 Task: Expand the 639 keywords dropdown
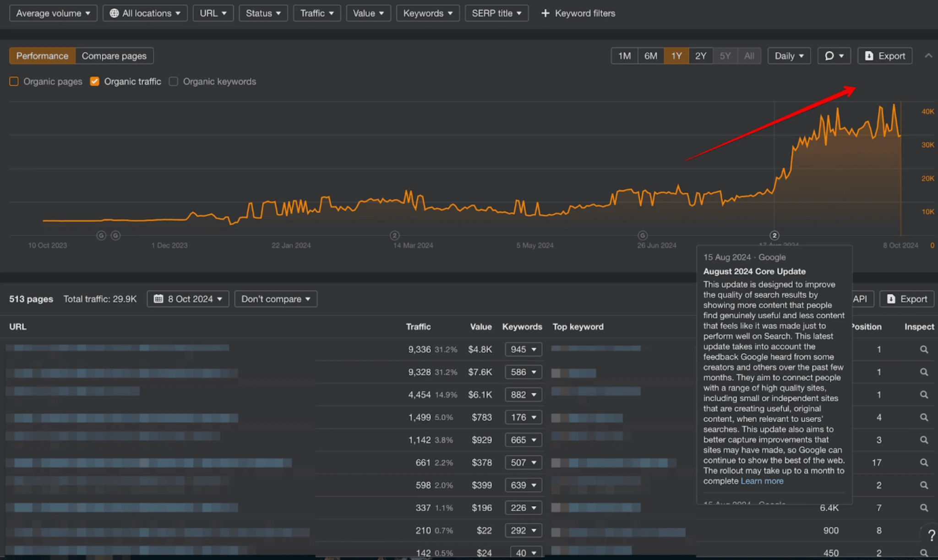(524, 485)
